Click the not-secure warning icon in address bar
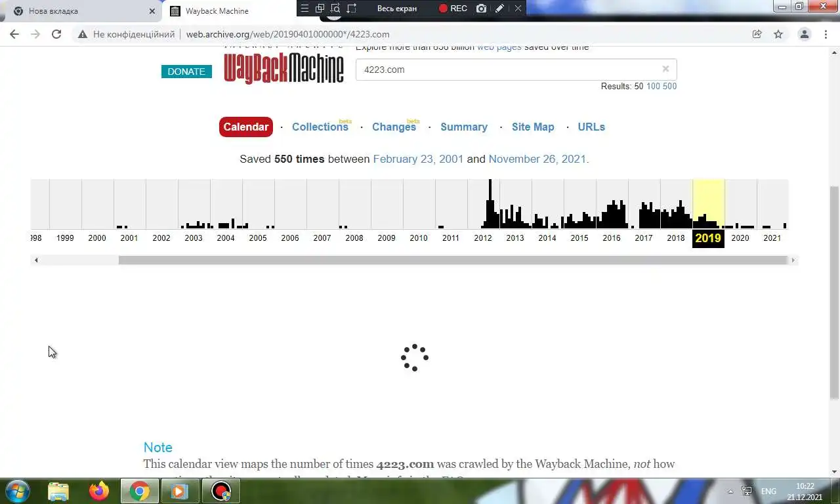The height and width of the screenshot is (504, 840). coord(83,34)
